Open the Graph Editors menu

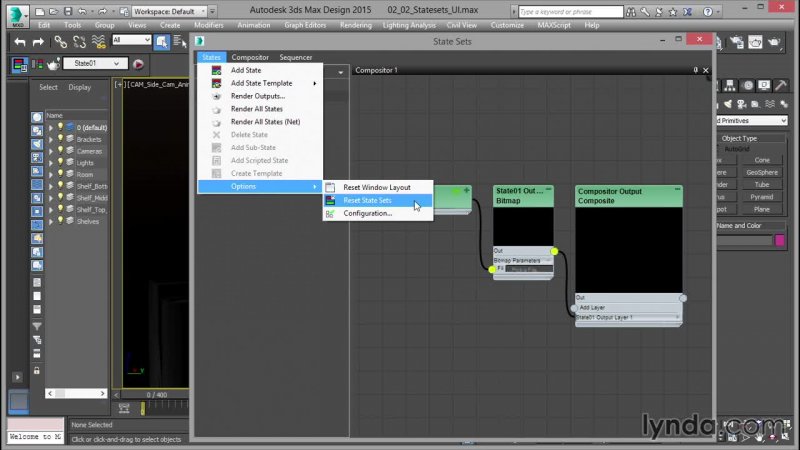[x=305, y=25]
